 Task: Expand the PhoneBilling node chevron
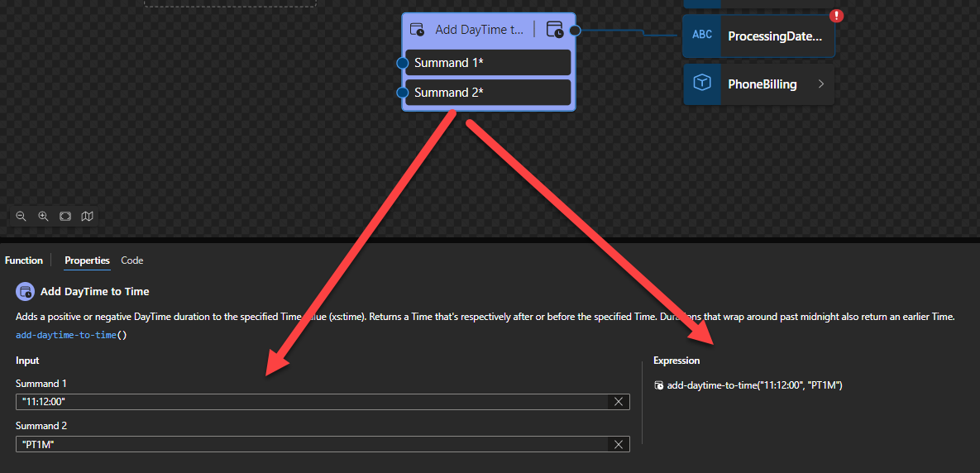click(821, 84)
